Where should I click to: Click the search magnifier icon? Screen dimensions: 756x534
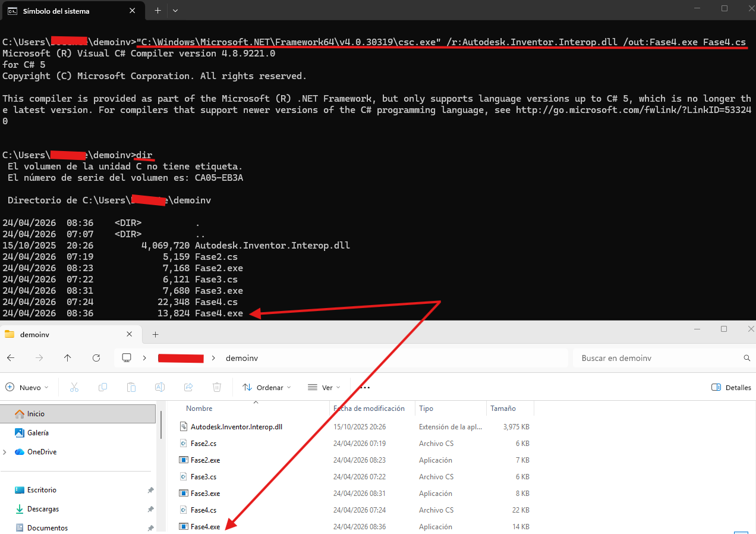pyautogui.click(x=747, y=358)
